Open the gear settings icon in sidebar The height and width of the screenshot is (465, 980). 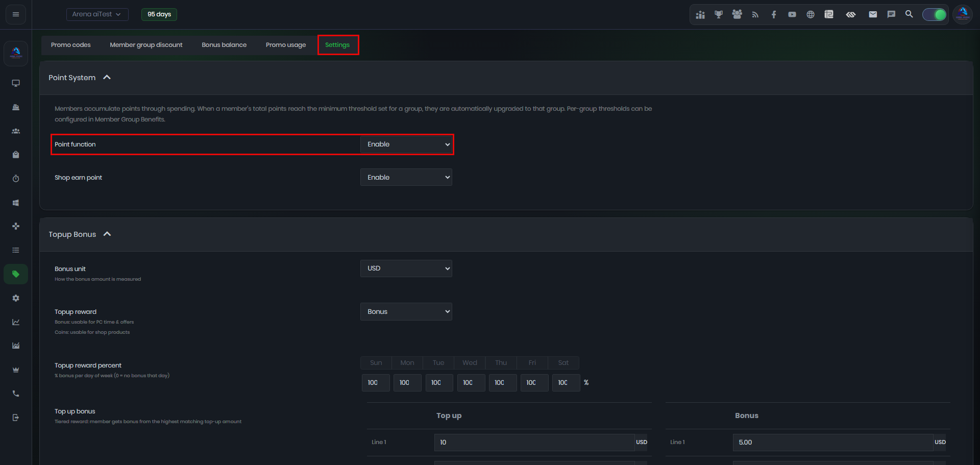pyautogui.click(x=16, y=298)
